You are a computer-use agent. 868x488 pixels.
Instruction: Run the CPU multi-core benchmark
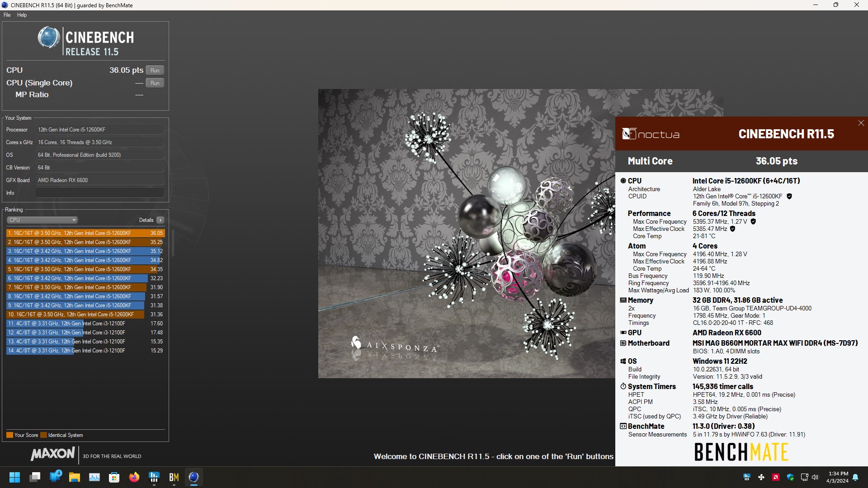pos(155,70)
